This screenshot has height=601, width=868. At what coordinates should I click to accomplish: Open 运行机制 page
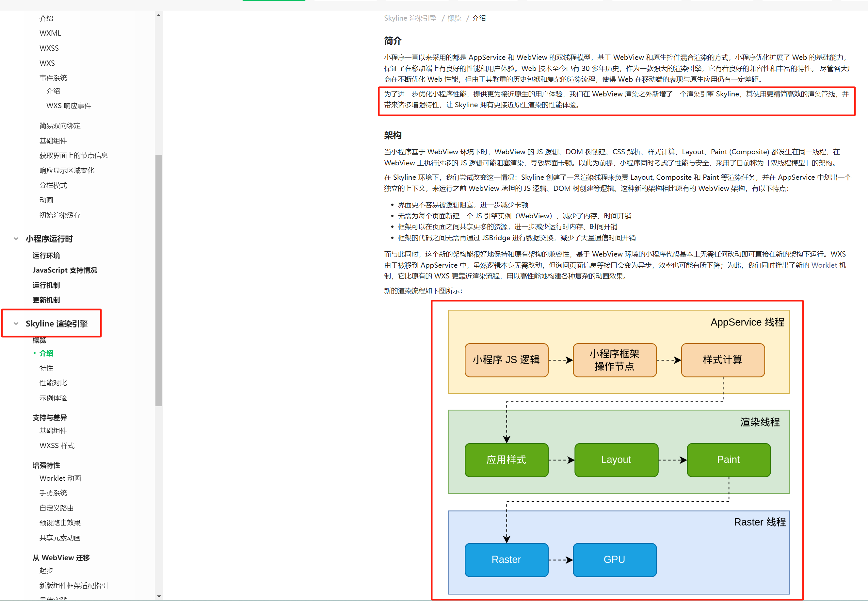click(46, 285)
